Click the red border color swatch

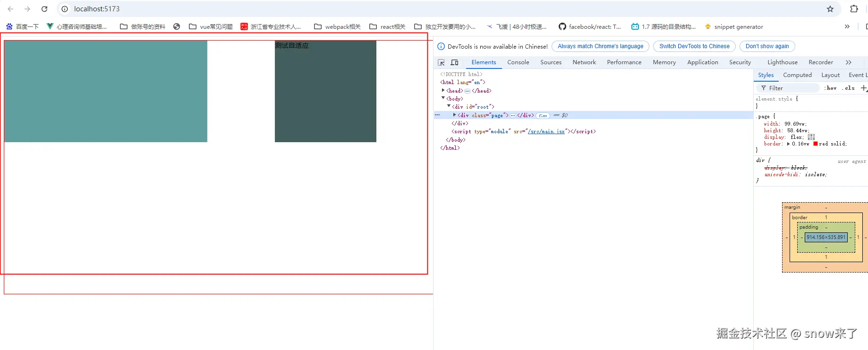pos(815,144)
